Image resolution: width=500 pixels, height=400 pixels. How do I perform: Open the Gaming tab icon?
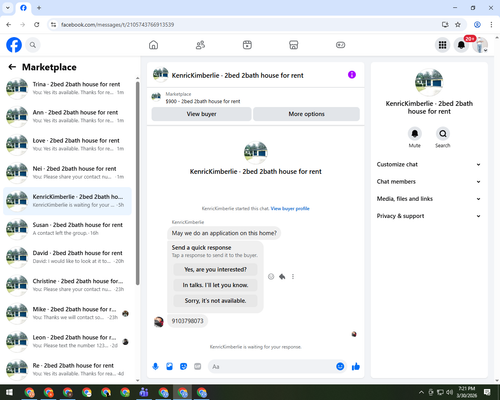[x=340, y=45]
